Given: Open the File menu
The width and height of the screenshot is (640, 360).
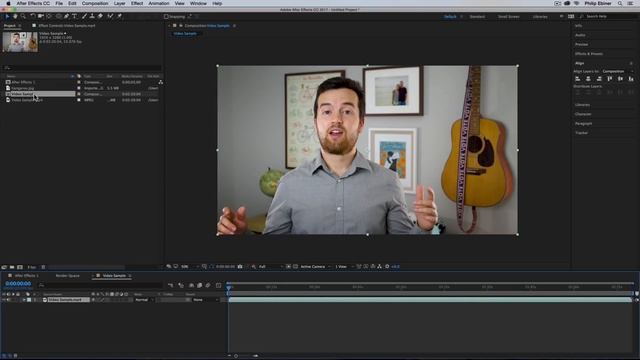Looking at the screenshot, I should [x=59, y=3].
